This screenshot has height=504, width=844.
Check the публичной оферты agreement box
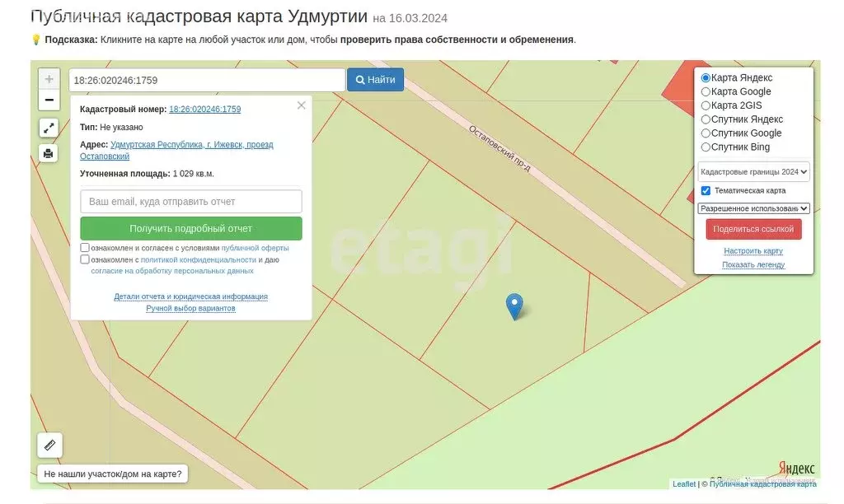[85, 247]
